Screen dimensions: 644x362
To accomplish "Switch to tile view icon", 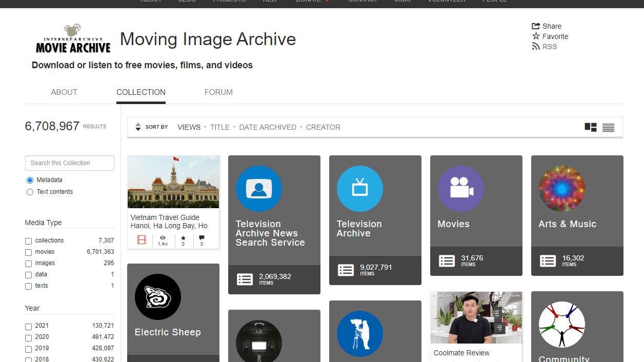I will tap(591, 128).
